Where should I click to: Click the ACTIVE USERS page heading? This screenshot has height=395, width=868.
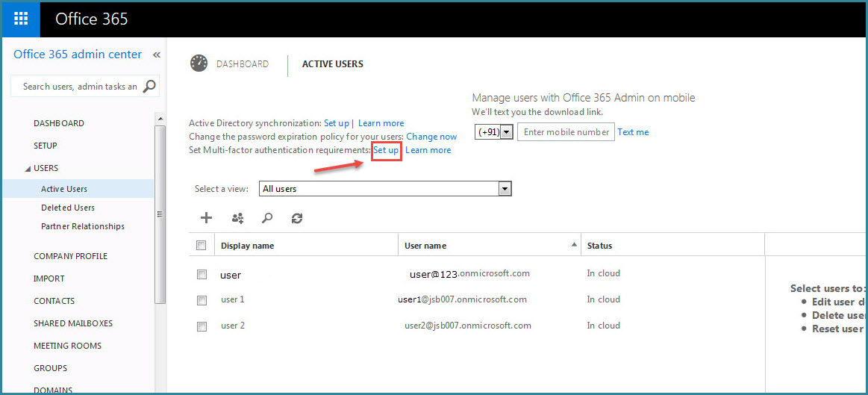[x=333, y=63]
